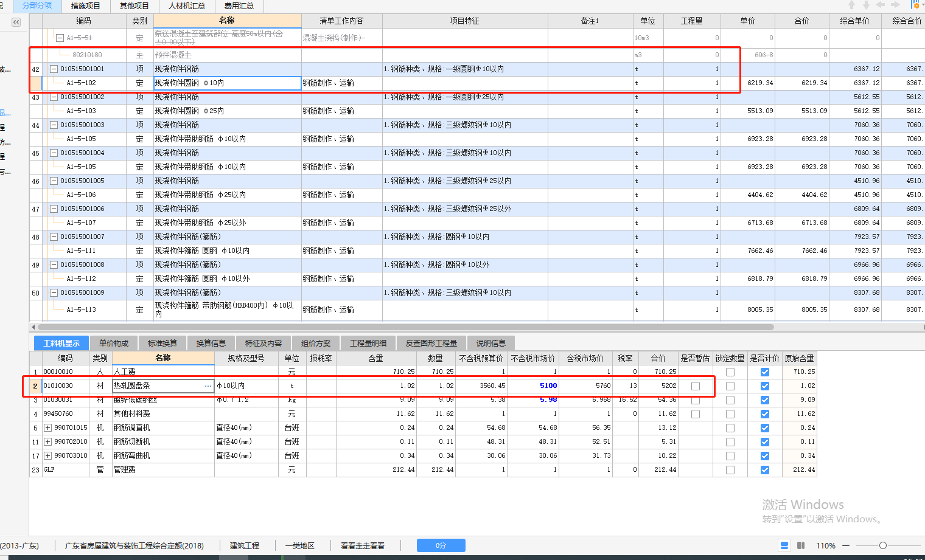This screenshot has width=925, height=560.
Task: Collapse item 010515001007 tree node
Action: [54, 237]
